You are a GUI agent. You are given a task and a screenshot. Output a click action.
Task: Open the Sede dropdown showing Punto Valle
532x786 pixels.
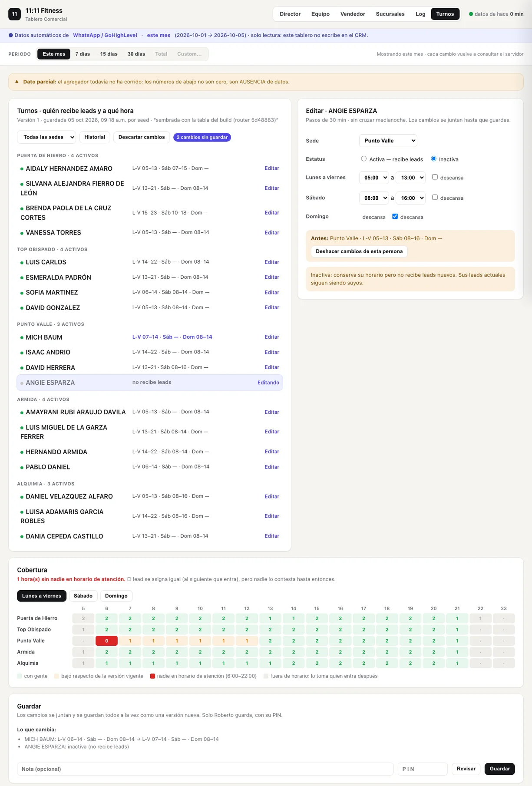[x=388, y=141]
